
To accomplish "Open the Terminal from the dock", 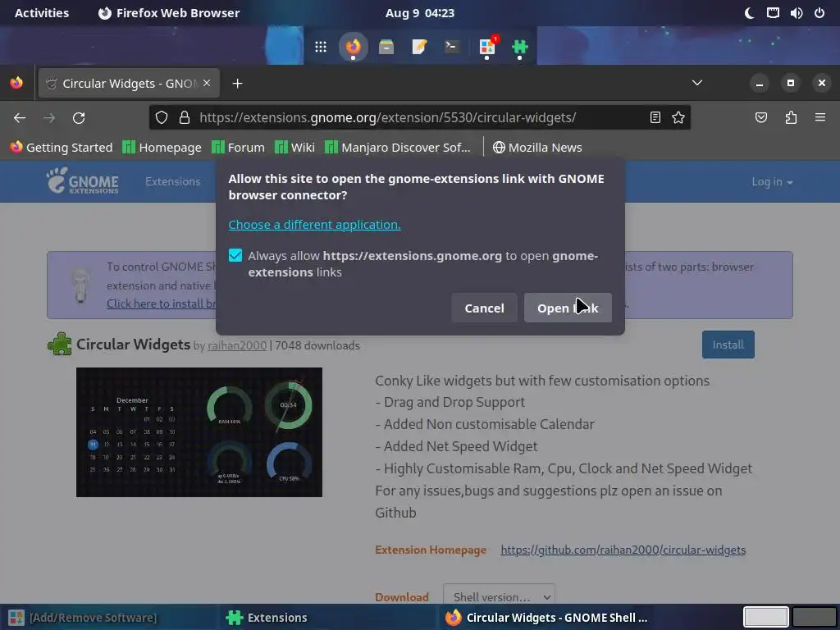I will point(453,47).
